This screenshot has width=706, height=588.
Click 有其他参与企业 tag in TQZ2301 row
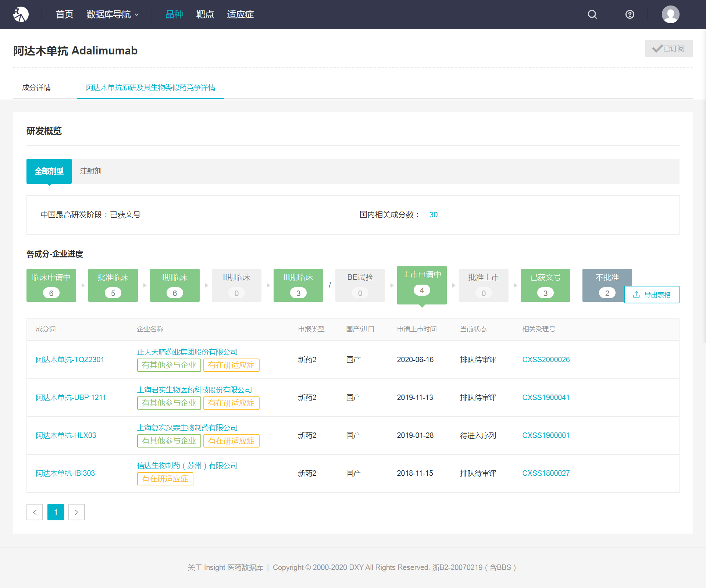(169, 365)
